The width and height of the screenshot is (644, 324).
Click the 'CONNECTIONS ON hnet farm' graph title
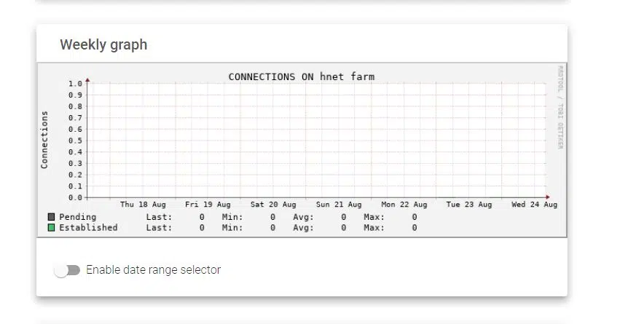[301, 76]
